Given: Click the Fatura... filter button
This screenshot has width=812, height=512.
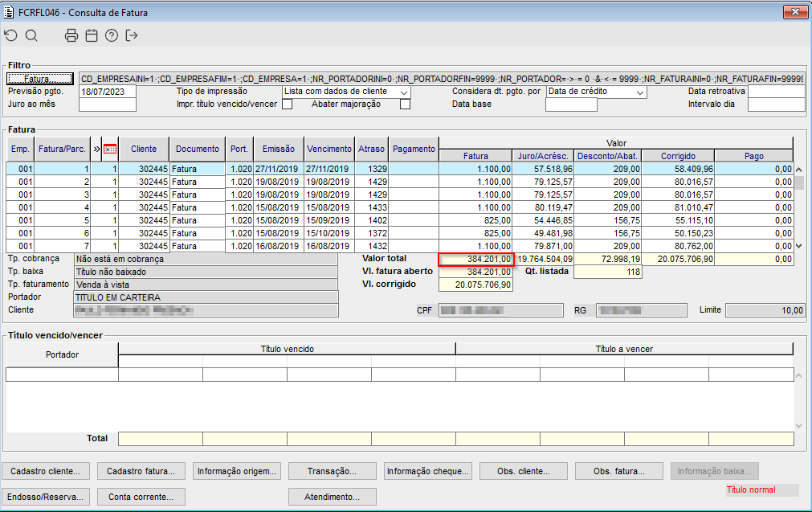Looking at the screenshot, I should coord(40,79).
